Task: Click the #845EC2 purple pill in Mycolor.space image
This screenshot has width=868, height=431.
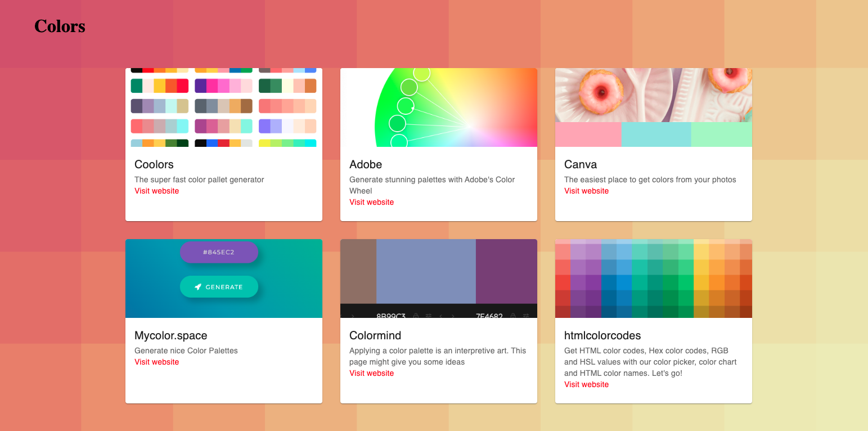Action: [x=219, y=252]
